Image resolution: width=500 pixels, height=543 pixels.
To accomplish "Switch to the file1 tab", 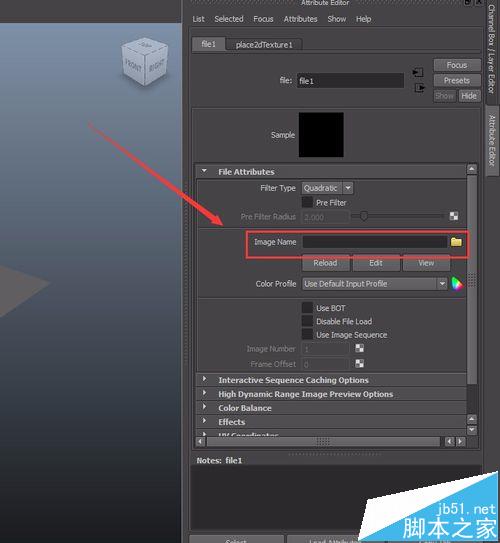I will (x=208, y=44).
